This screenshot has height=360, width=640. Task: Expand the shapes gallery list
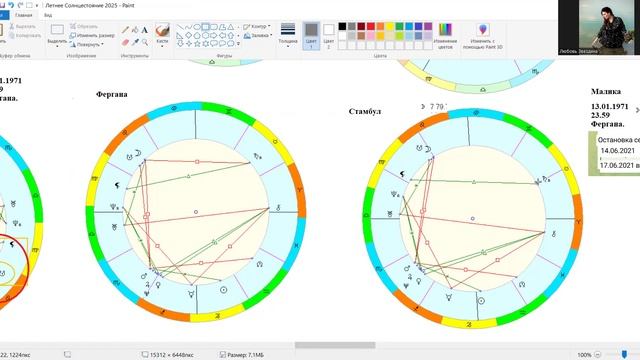[238, 44]
